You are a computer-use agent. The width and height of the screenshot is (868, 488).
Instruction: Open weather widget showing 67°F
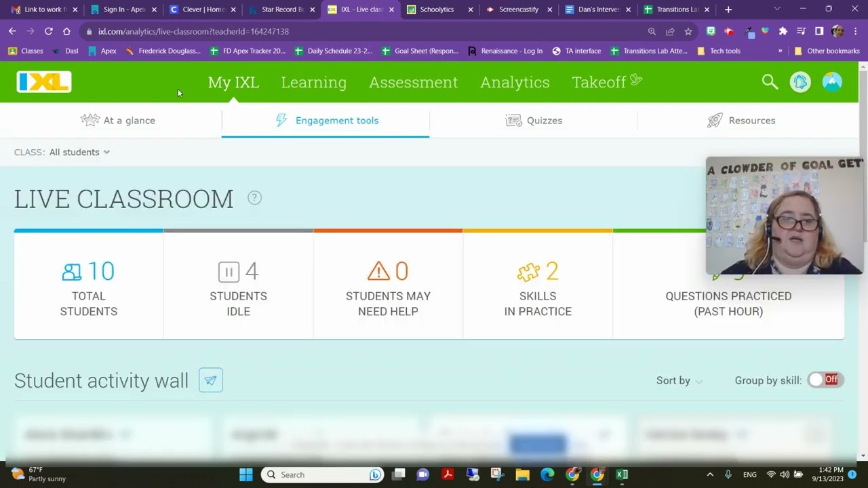click(39, 474)
